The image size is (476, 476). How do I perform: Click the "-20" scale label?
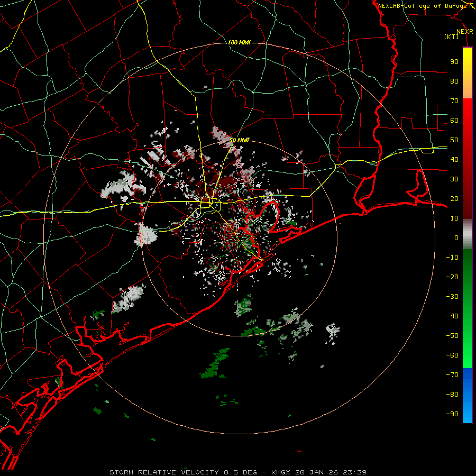tap(452, 277)
